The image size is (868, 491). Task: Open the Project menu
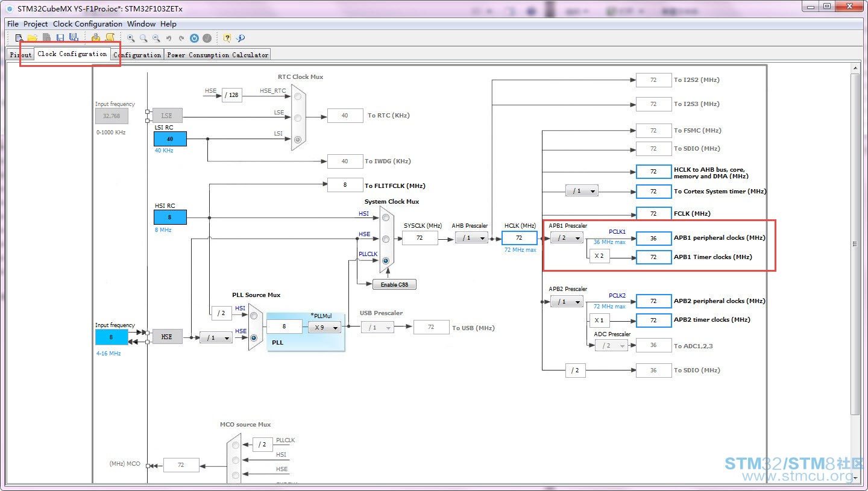tap(36, 24)
